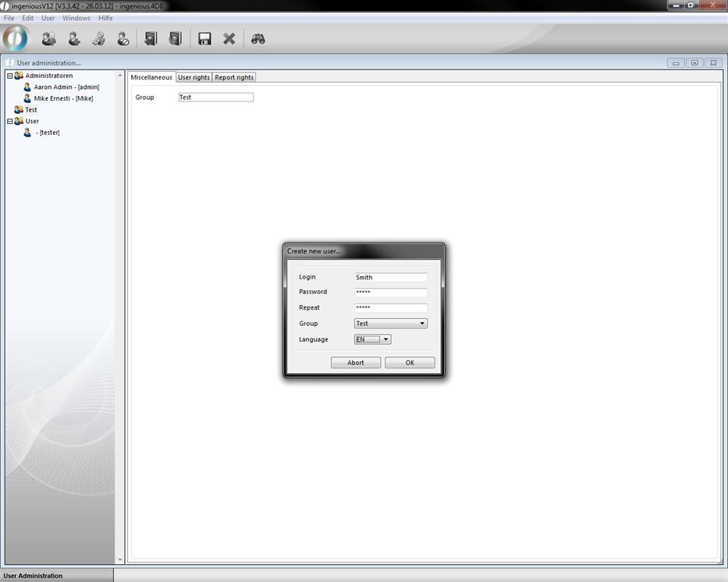Image resolution: width=728 pixels, height=582 pixels.
Task: Open the Language dropdown showing EN
Action: pyautogui.click(x=385, y=339)
